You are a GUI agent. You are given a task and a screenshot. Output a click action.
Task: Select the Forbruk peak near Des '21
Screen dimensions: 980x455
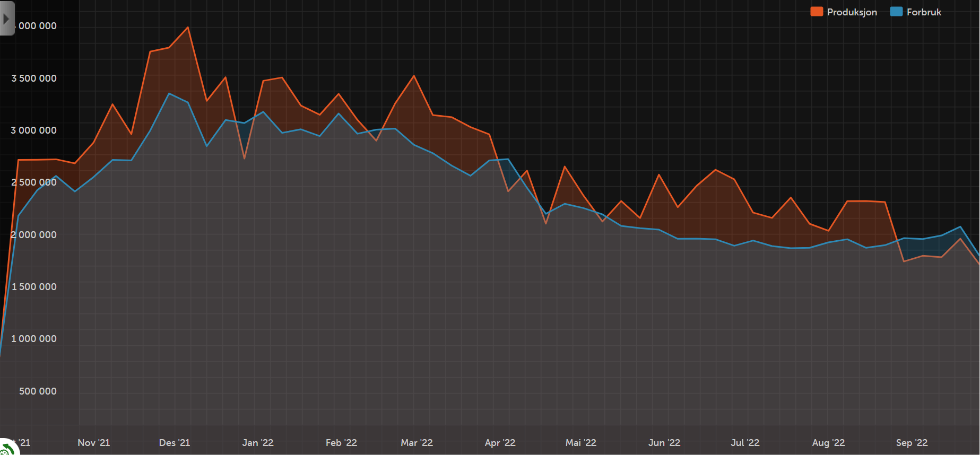pos(169,94)
